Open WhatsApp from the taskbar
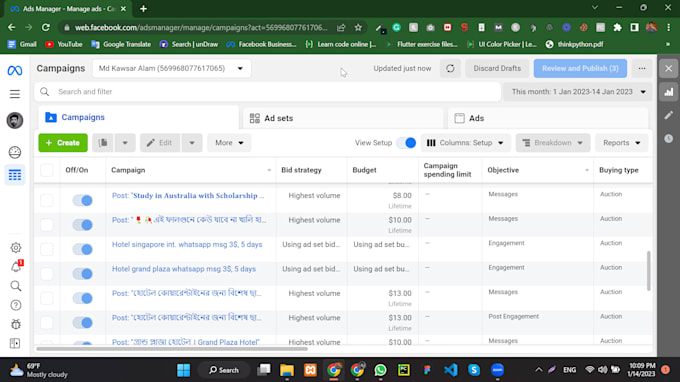The width and height of the screenshot is (680, 382). pos(380,370)
